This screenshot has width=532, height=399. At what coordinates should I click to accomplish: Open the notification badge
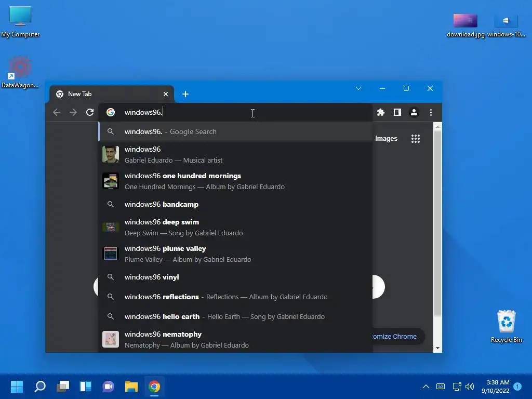[517, 387]
